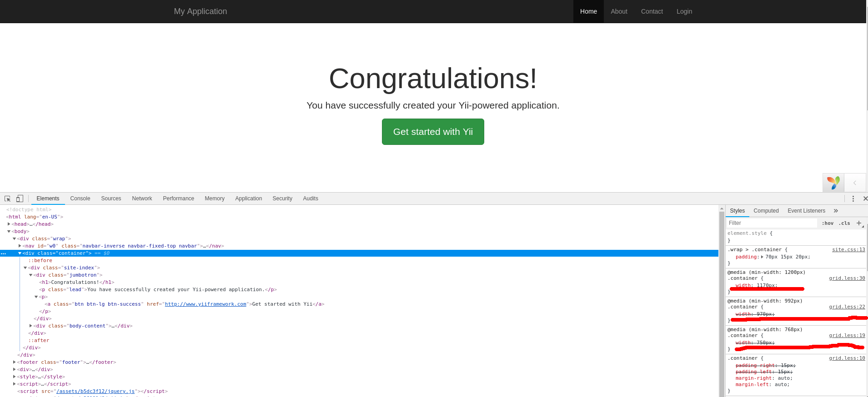Image resolution: width=868 pixels, height=397 pixels.
Task: Open the Application tab
Action: coord(248,198)
